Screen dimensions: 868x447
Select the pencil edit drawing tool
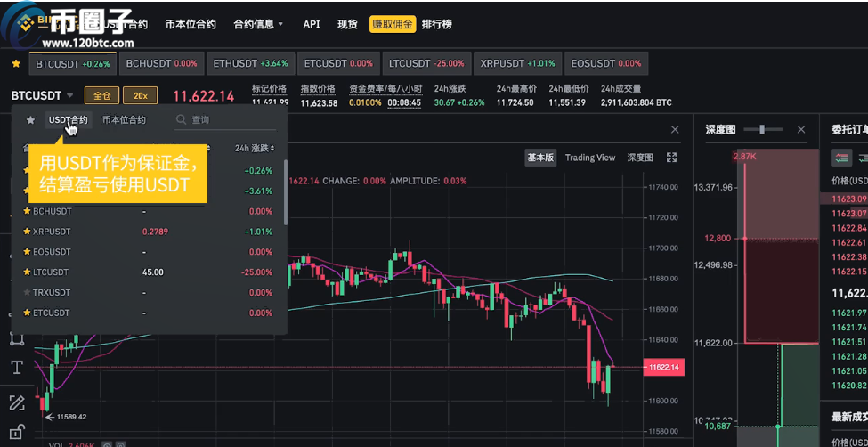(x=17, y=403)
